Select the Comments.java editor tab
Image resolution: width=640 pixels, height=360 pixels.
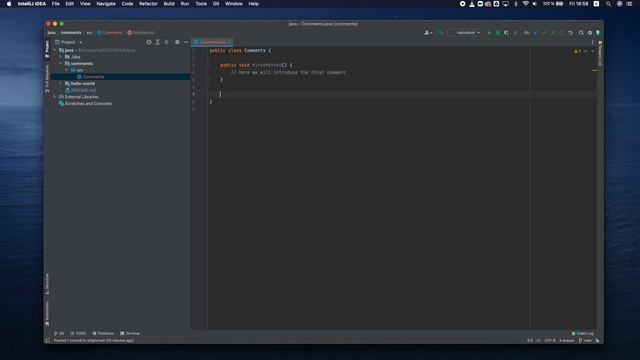[x=212, y=42]
